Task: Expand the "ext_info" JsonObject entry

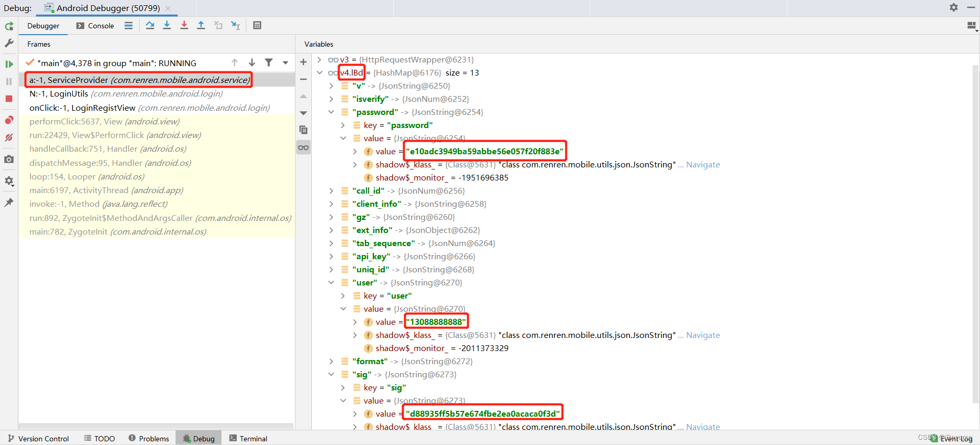Action: coord(331,230)
